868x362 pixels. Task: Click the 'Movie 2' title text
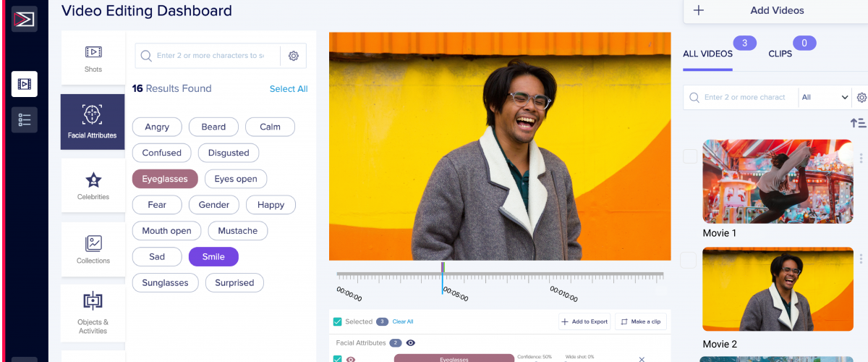click(x=720, y=344)
